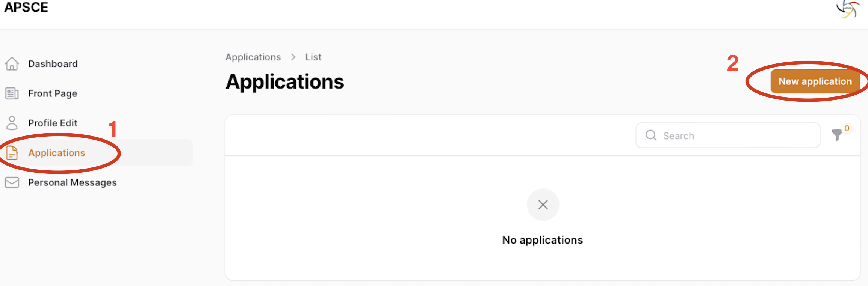Select the Dashboard home icon
The image size is (868, 286).
[12, 64]
